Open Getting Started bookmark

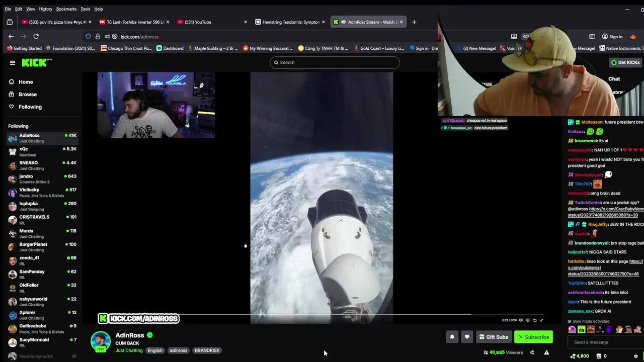[24, 48]
